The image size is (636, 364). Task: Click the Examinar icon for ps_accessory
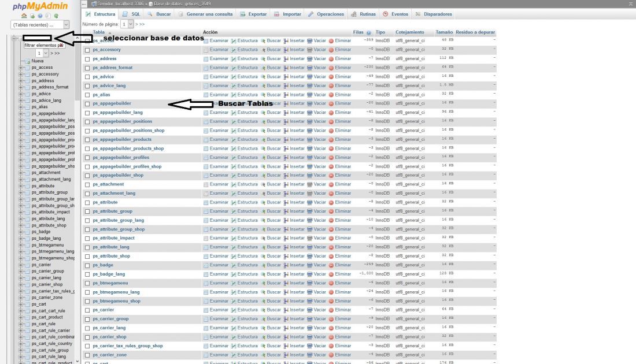[206, 50]
